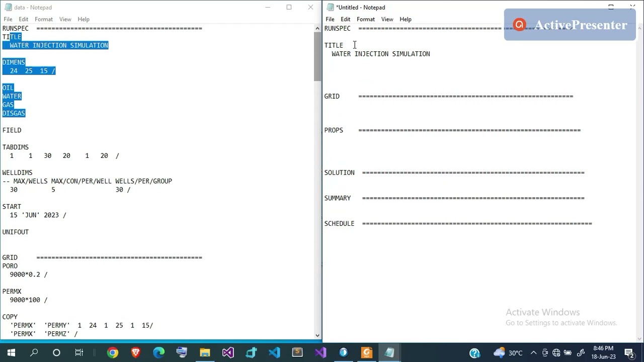Click the taskbar Search magnifier icon
The height and width of the screenshot is (362, 644).
coord(34,353)
